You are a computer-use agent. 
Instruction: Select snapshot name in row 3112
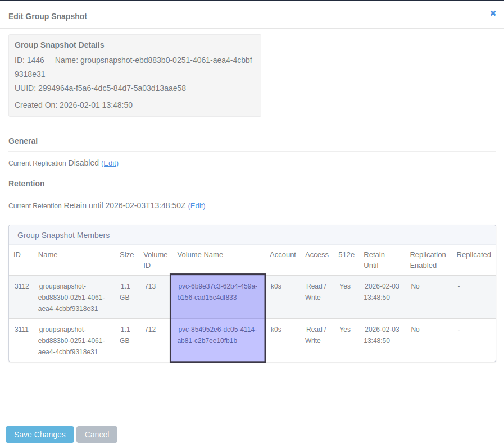[x=71, y=298]
